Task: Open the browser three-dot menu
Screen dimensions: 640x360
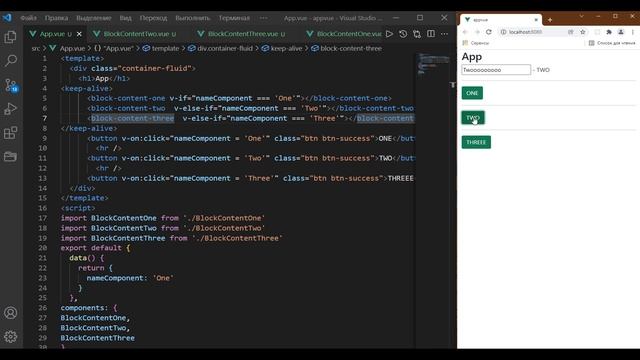Action: click(x=633, y=32)
